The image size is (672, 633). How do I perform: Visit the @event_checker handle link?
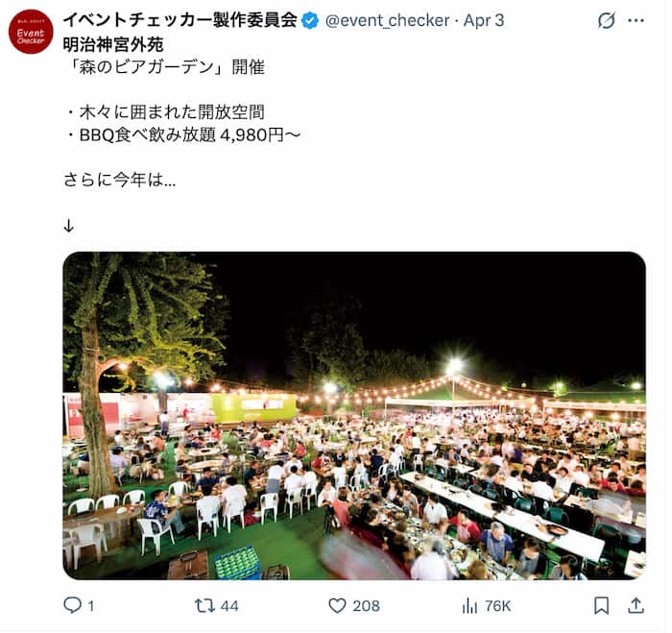pos(388,20)
